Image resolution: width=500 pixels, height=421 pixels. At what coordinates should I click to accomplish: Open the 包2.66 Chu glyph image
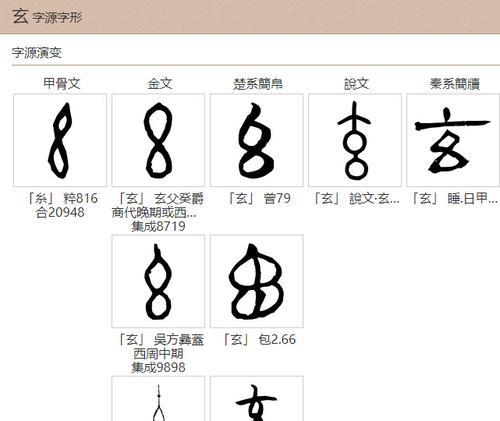point(257,281)
